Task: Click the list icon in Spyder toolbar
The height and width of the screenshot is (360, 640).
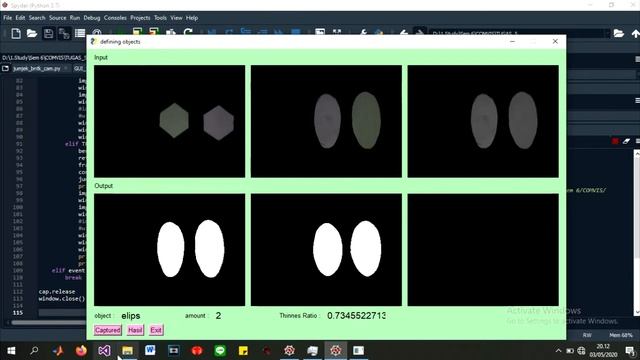Action: (x=80, y=33)
